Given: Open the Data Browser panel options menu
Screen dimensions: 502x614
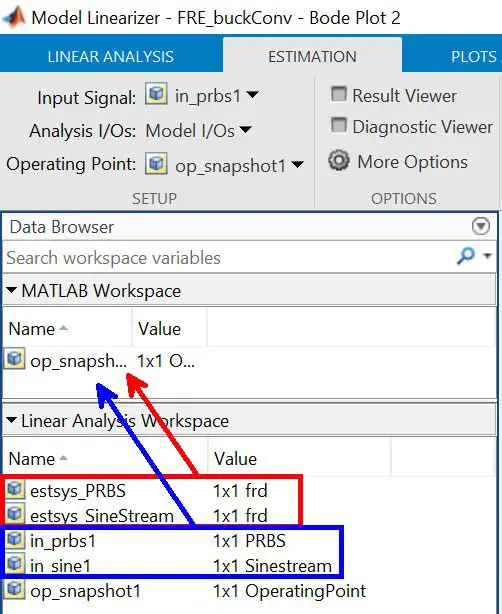Looking at the screenshot, I should pos(481,226).
